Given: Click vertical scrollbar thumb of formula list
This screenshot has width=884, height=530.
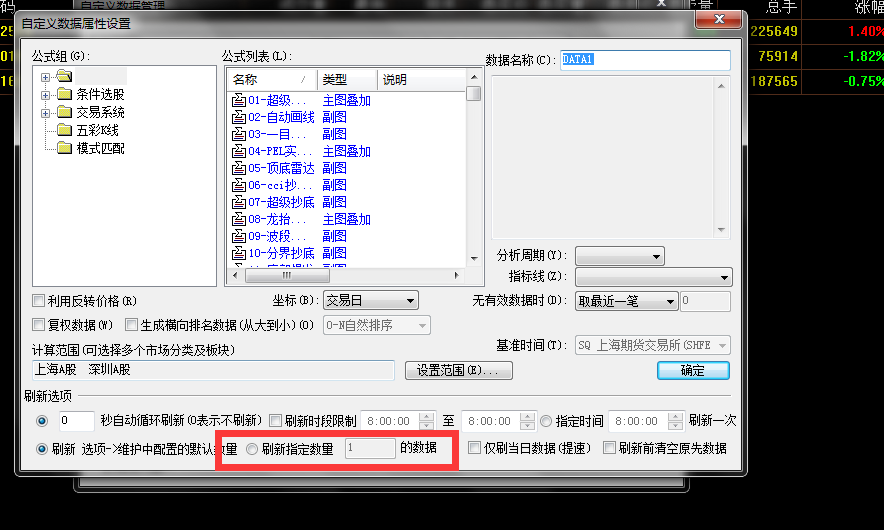Looking at the screenshot, I should 474,94.
